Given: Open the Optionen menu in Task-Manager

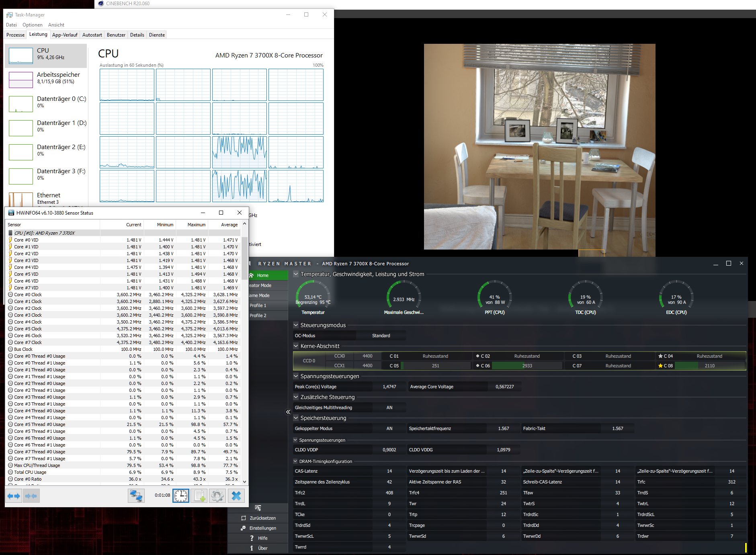Looking at the screenshot, I should pyautogui.click(x=33, y=25).
